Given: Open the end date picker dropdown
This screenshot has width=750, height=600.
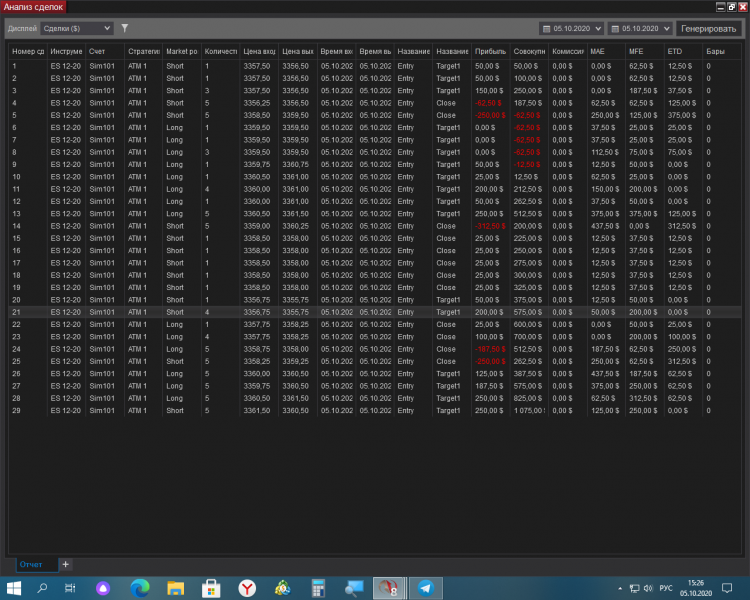Looking at the screenshot, I should click(x=667, y=29).
